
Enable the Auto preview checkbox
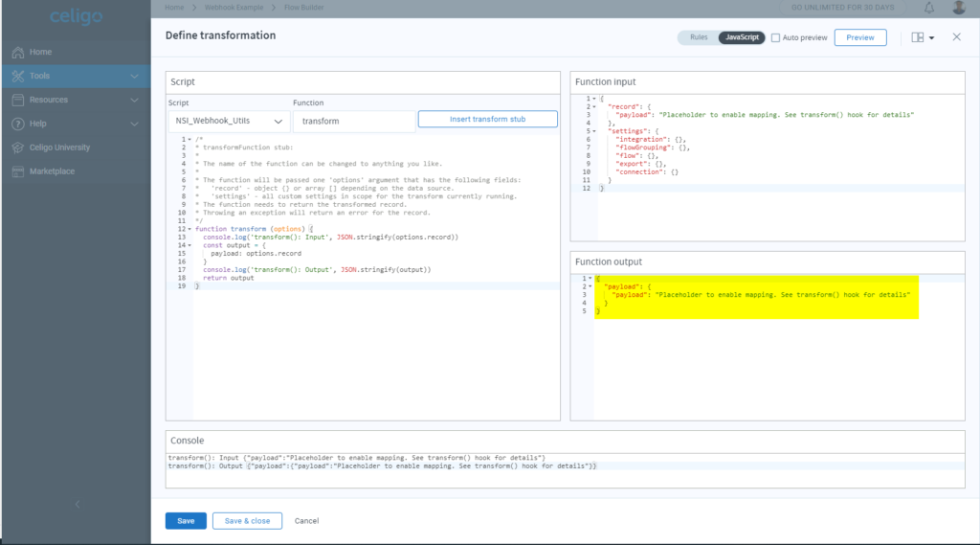coord(775,37)
